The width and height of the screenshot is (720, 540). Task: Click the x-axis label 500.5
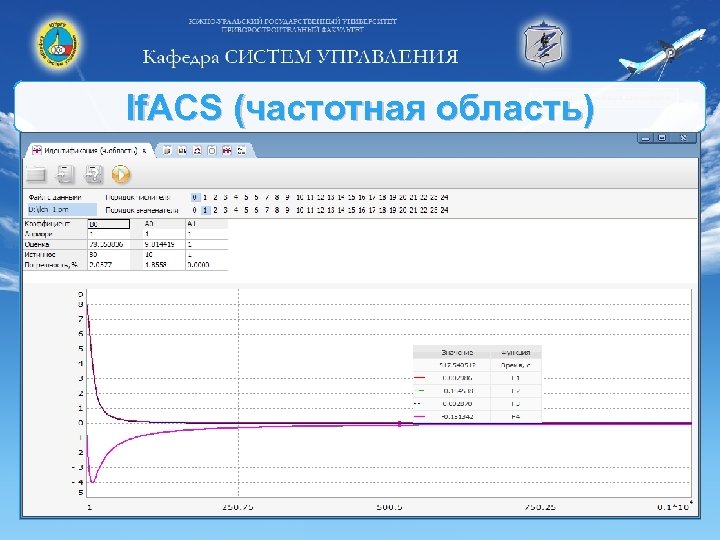(x=389, y=507)
